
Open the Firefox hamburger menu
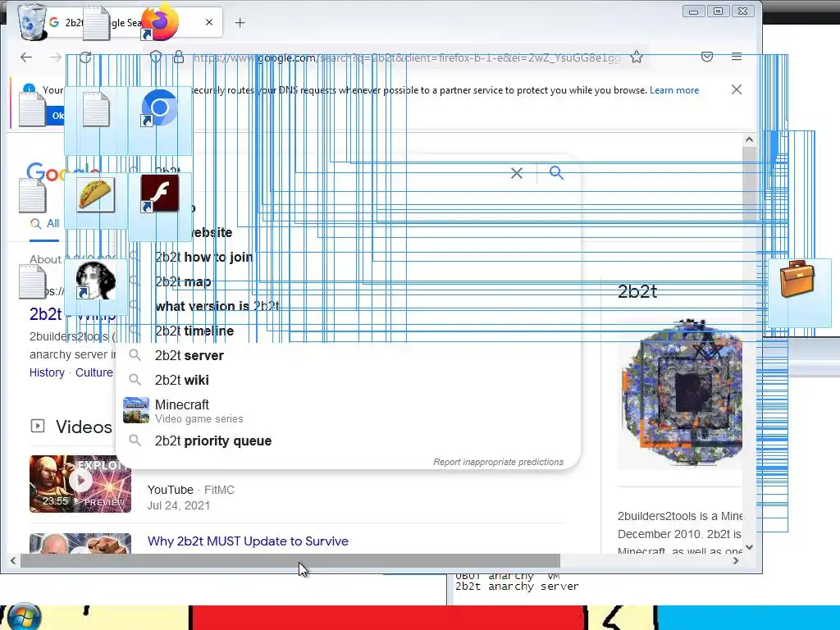(x=737, y=57)
